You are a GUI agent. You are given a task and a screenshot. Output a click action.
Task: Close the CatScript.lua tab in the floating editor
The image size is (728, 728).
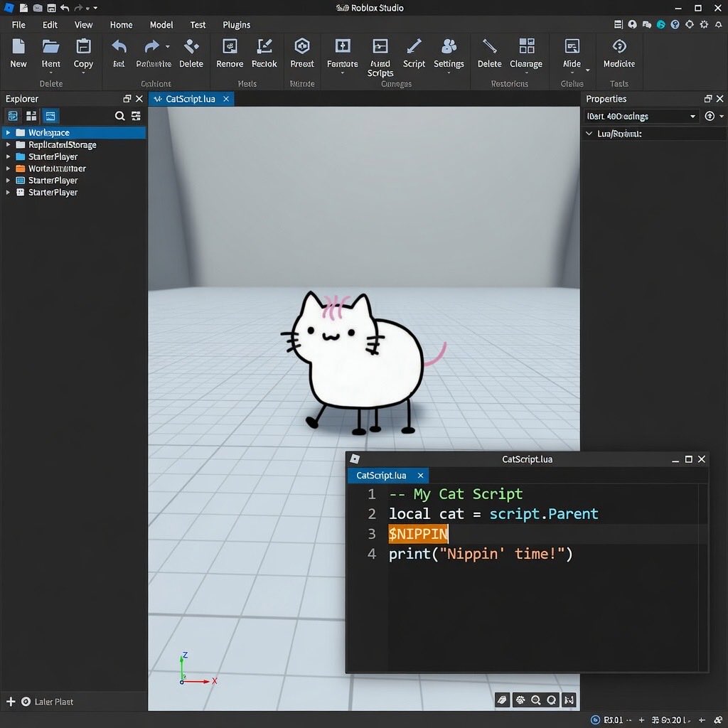[x=421, y=476]
